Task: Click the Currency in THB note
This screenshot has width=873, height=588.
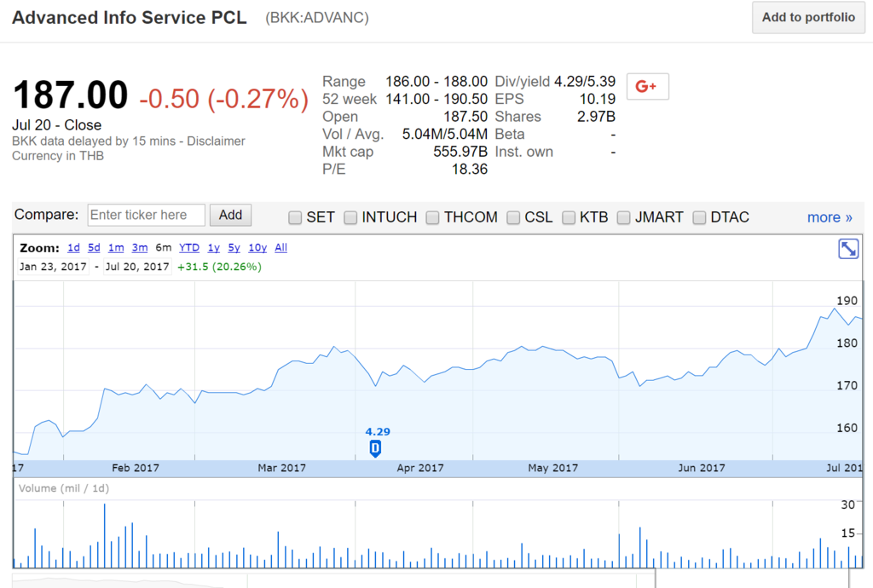Action: 58,156
